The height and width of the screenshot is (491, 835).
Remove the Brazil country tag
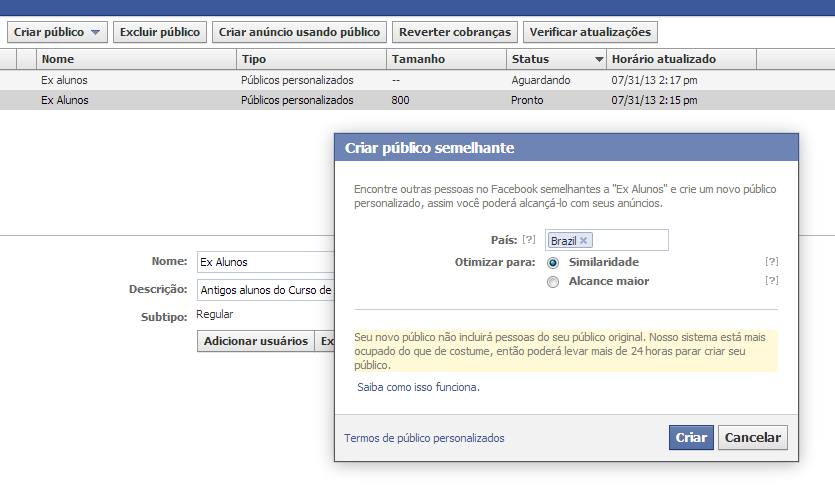point(584,241)
